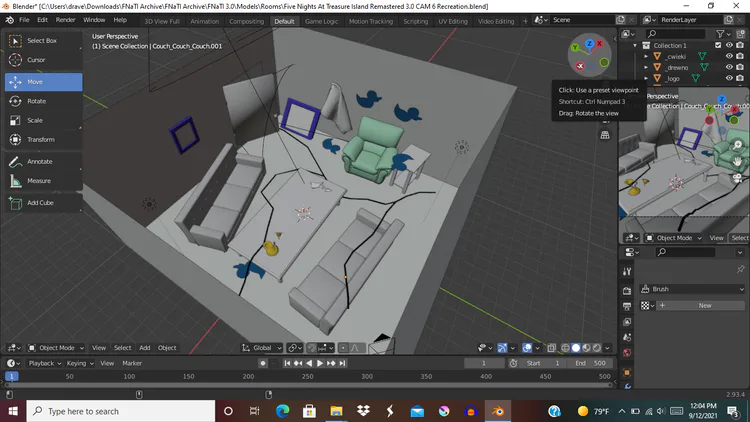Open the Keying dropdown in timeline

(x=79, y=363)
